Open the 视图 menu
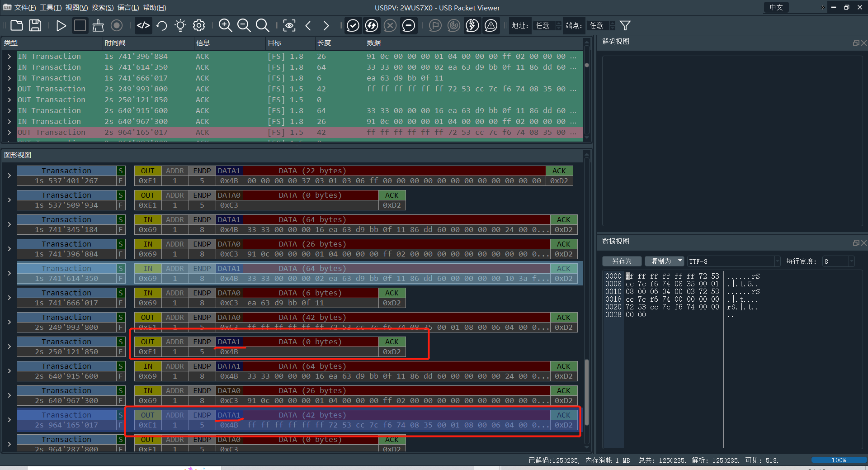868x470 pixels. click(x=77, y=8)
